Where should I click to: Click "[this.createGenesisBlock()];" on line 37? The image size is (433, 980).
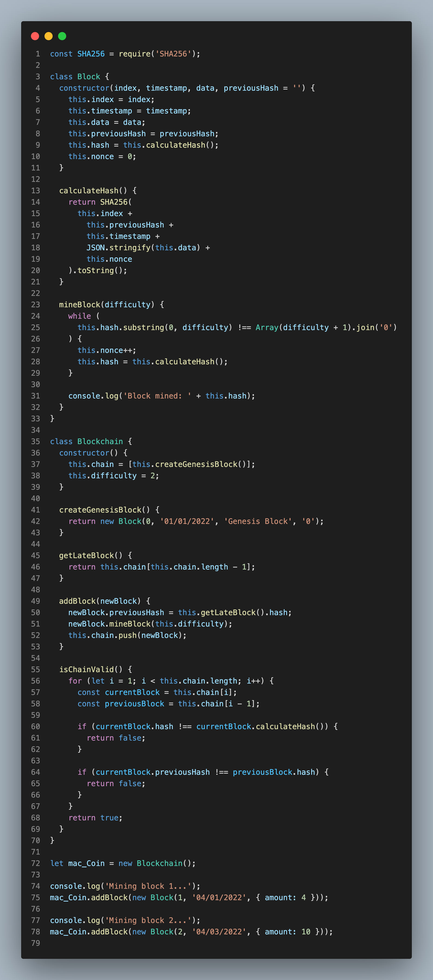click(192, 464)
